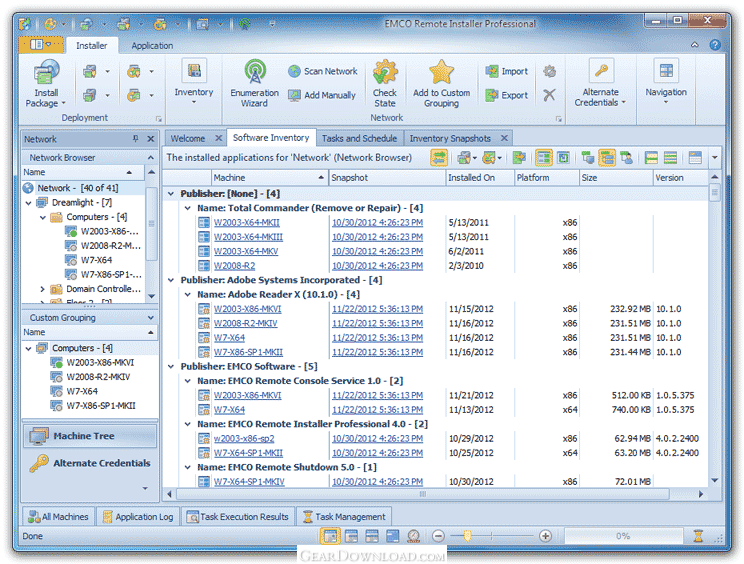The image size is (744, 564).
Task: Click the zoom in plus button
Action: (x=546, y=536)
